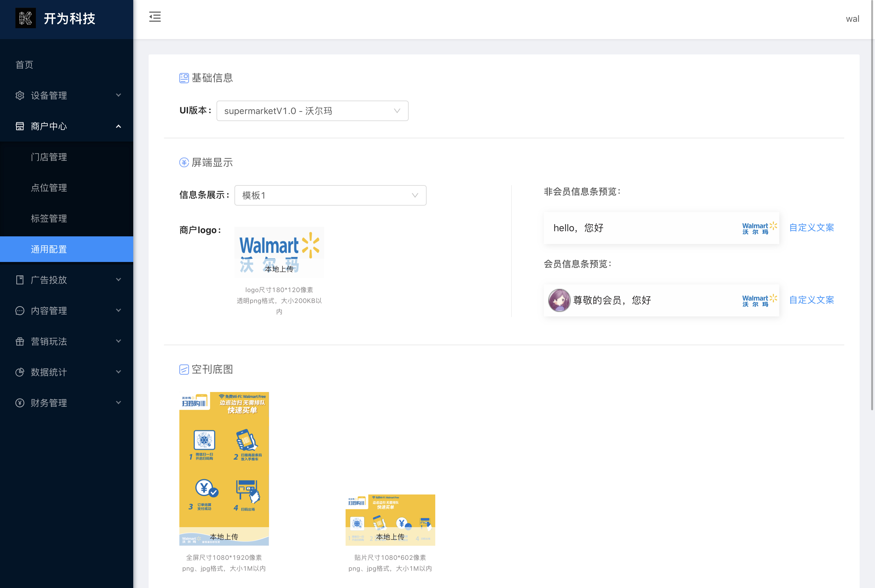
Task: Click the sidebar collapse hamburger icon
Action: pyautogui.click(x=155, y=17)
